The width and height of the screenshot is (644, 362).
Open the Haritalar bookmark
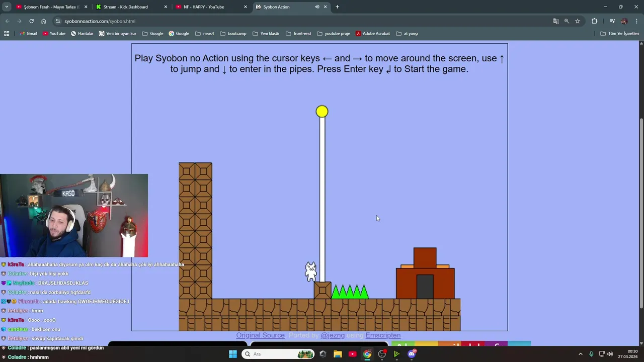82,34
